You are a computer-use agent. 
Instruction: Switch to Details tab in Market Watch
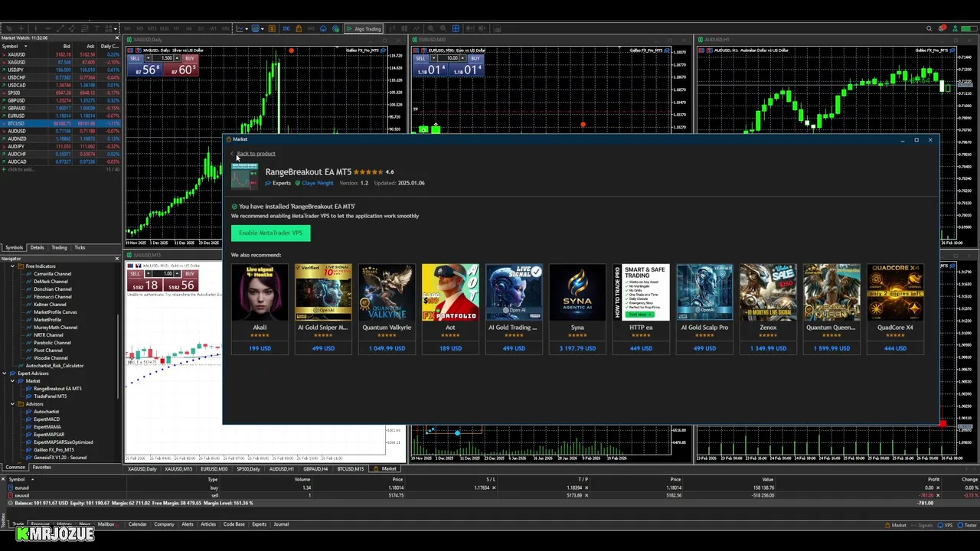tap(37, 248)
